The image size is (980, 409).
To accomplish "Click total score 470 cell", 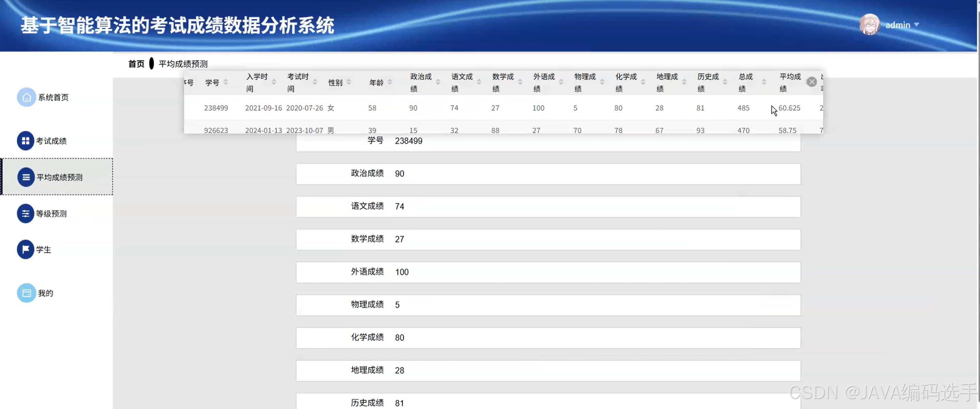I will point(743,130).
